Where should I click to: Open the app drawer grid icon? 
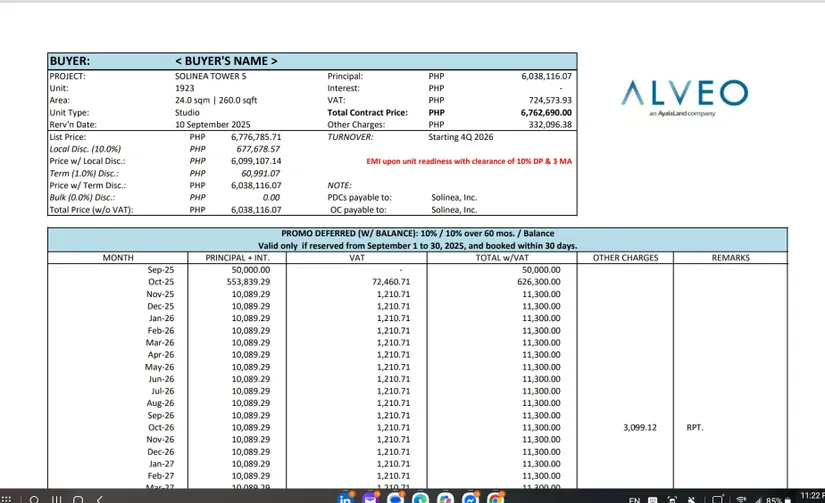[7, 499]
